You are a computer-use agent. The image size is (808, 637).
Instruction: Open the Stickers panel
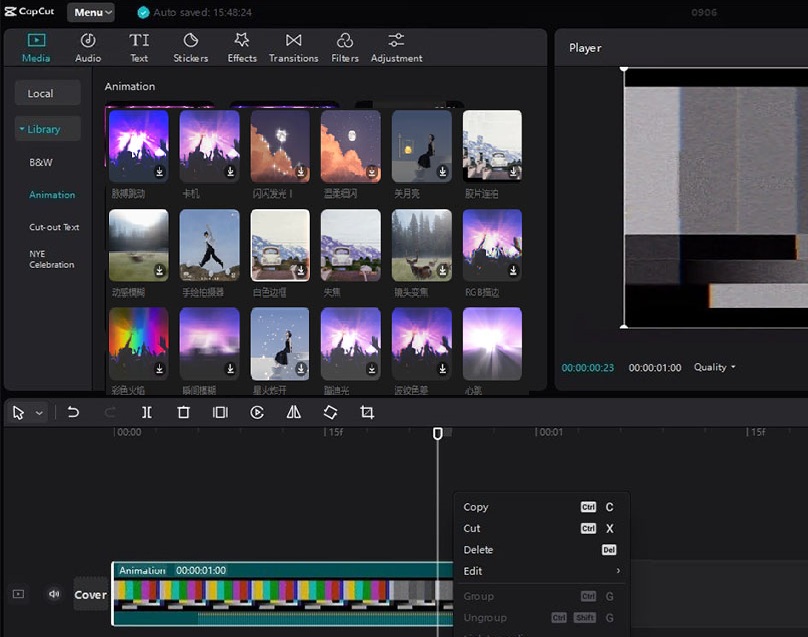point(190,46)
